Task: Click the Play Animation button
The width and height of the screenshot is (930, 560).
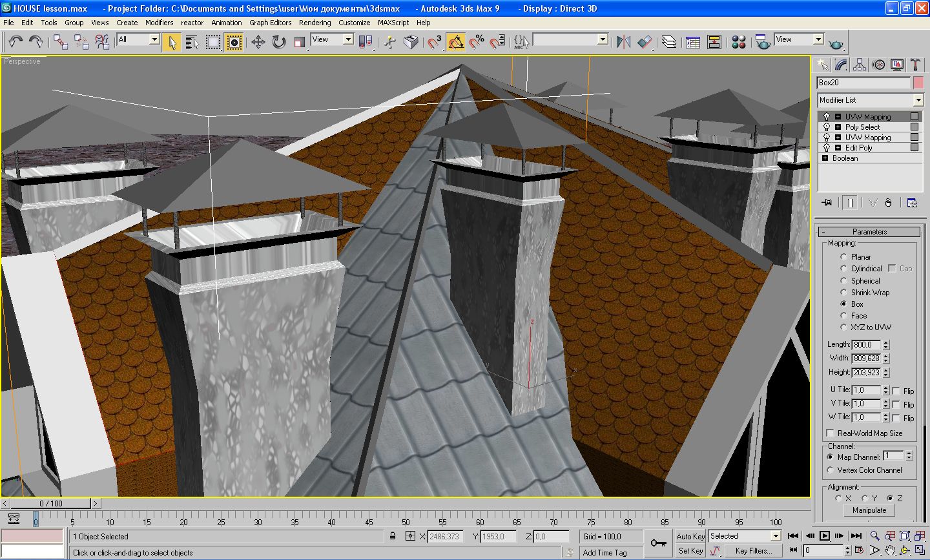Action: point(825,536)
